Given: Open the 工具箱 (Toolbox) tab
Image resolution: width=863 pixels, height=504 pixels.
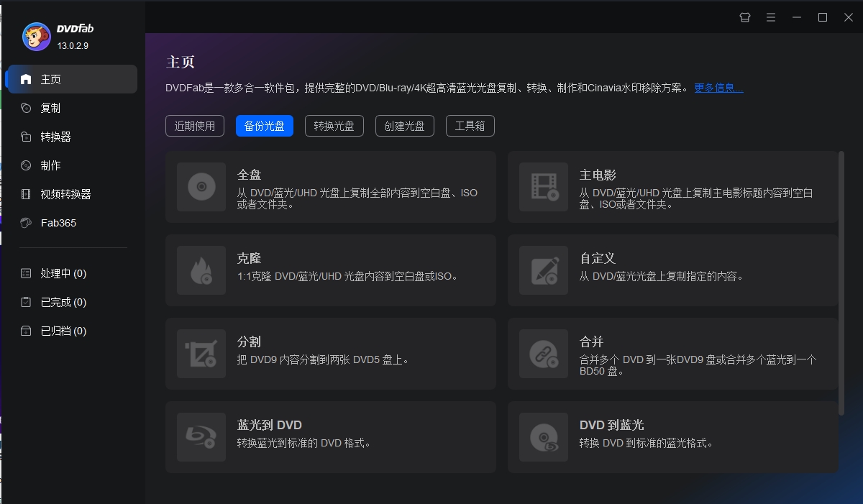Looking at the screenshot, I should (x=470, y=126).
